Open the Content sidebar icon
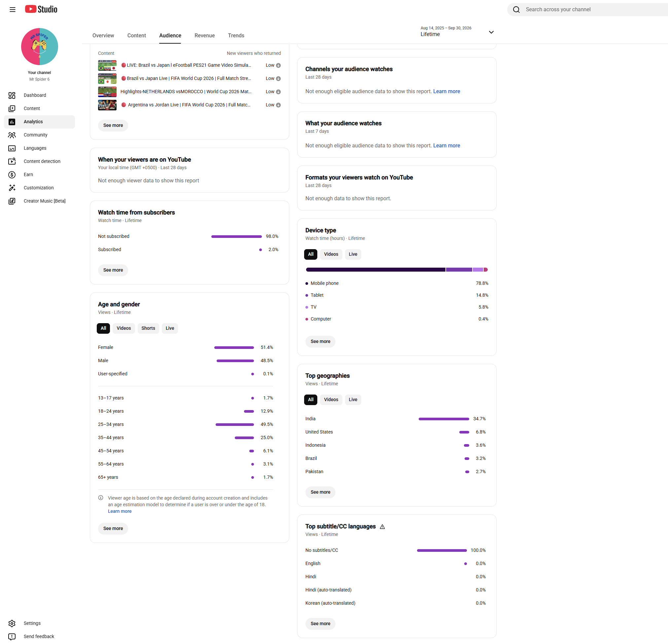 point(12,108)
